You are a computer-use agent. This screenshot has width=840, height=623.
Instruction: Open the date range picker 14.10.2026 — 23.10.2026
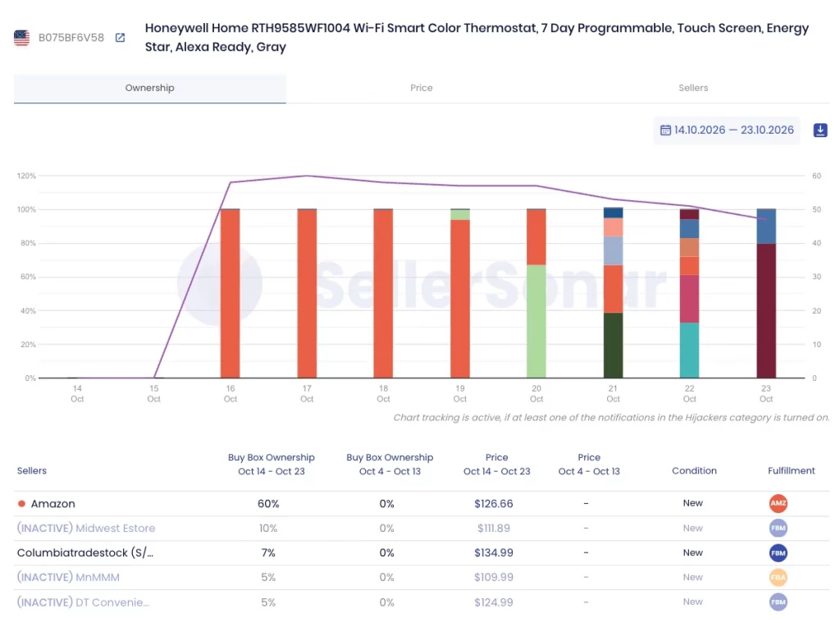point(727,131)
